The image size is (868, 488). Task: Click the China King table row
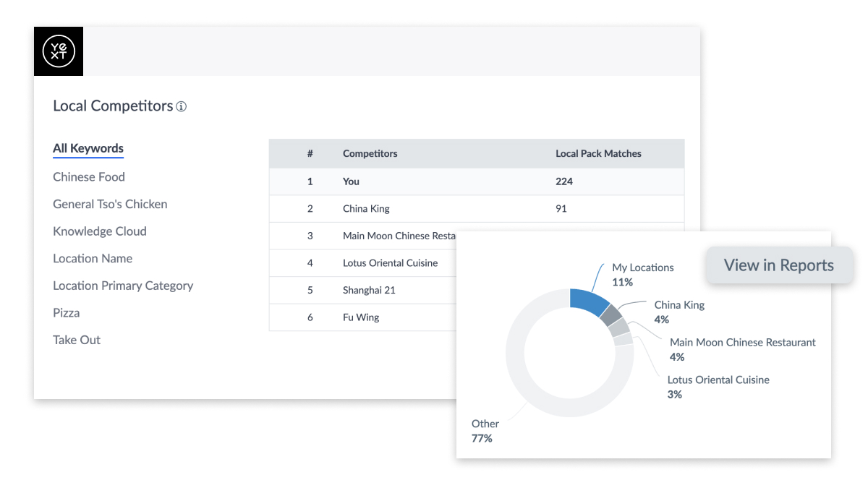tap(477, 209)
